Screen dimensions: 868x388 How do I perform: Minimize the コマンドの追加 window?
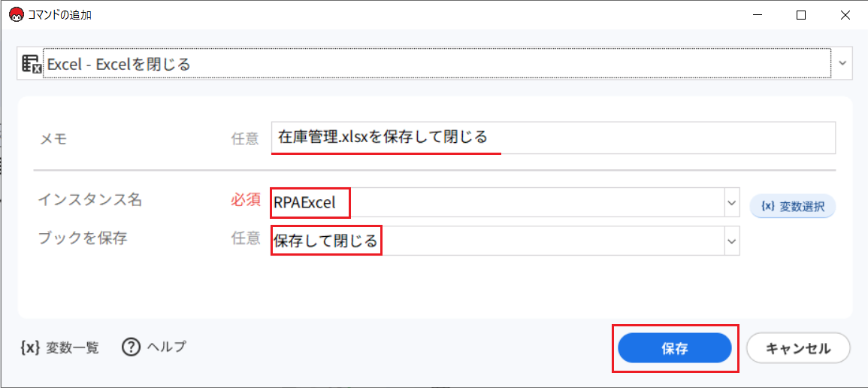(x=758, y=16)
